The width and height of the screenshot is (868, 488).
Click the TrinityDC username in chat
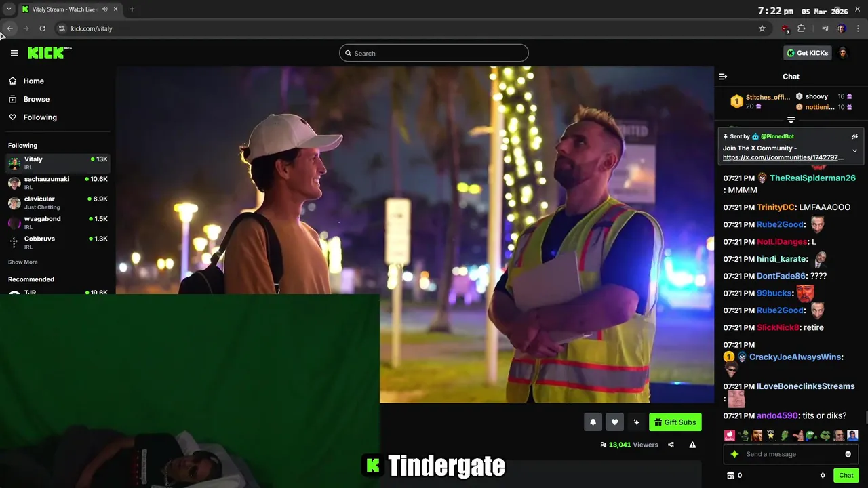775,207
